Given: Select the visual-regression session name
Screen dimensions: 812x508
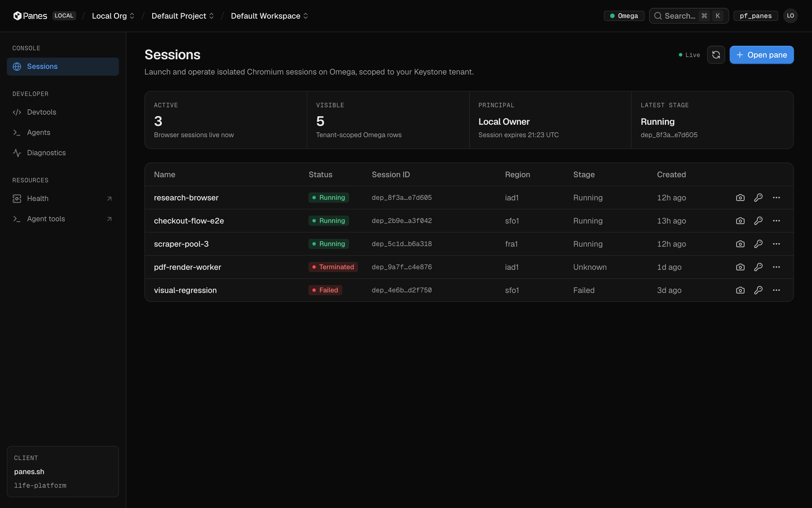Looking at the screenshot, I should (x=185, y=290).
